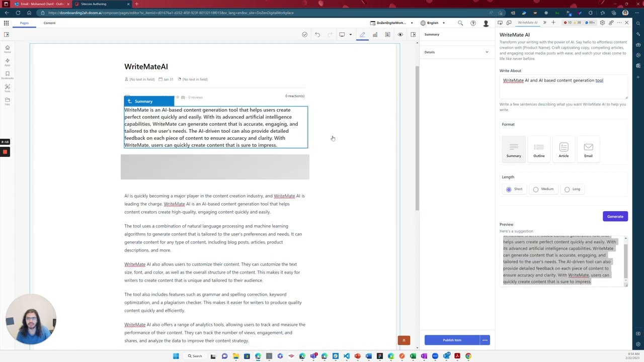Click the Jan 31 date field
This screenshot has width=644, height=362.
(x=166, y=79)
